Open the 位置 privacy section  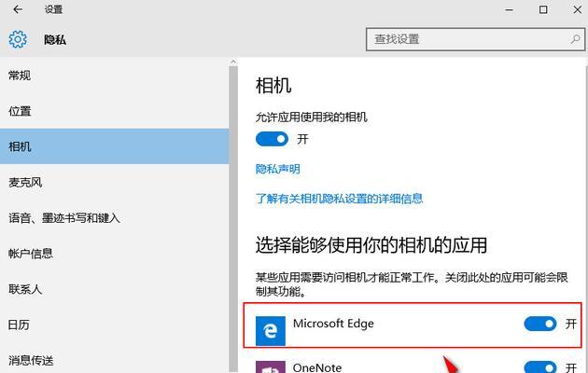pyautogui.click(x=115, y=111)
